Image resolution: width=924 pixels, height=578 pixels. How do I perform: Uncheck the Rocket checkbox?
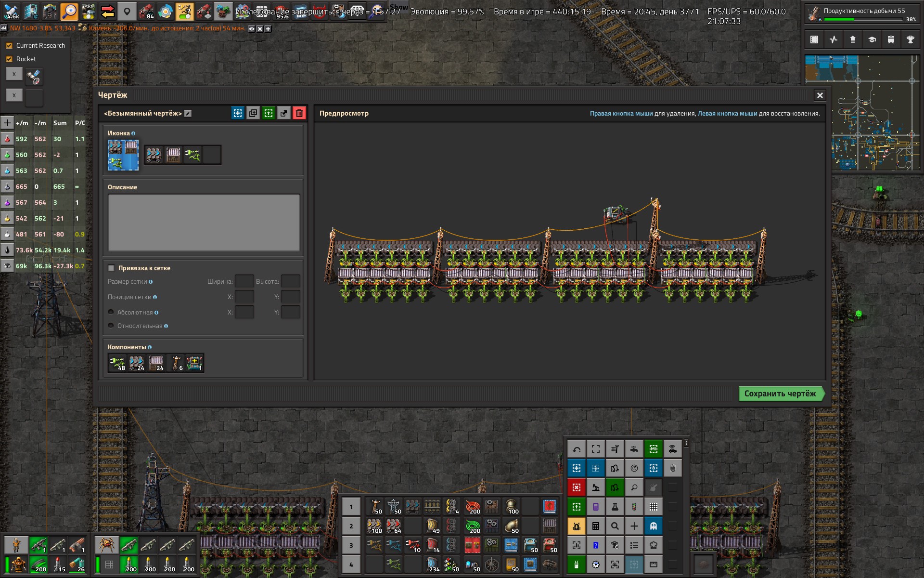pyautogui.click(x=9, y=59)
